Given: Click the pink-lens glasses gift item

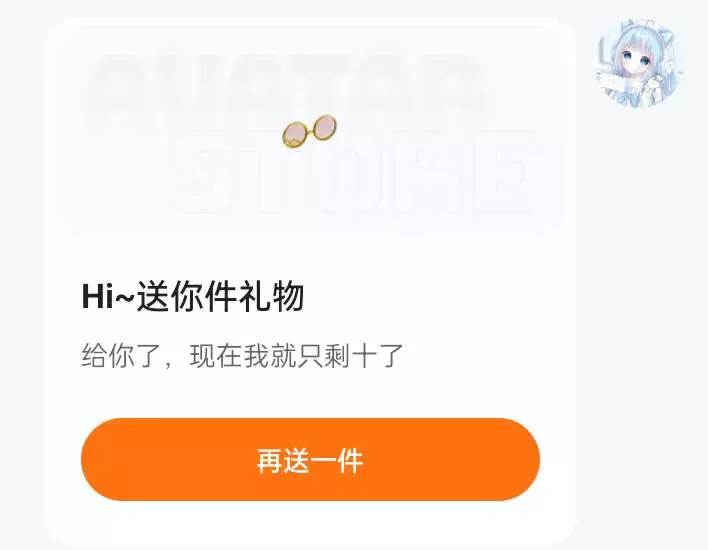Looking at the screenshot, I should tap(310, 131).
